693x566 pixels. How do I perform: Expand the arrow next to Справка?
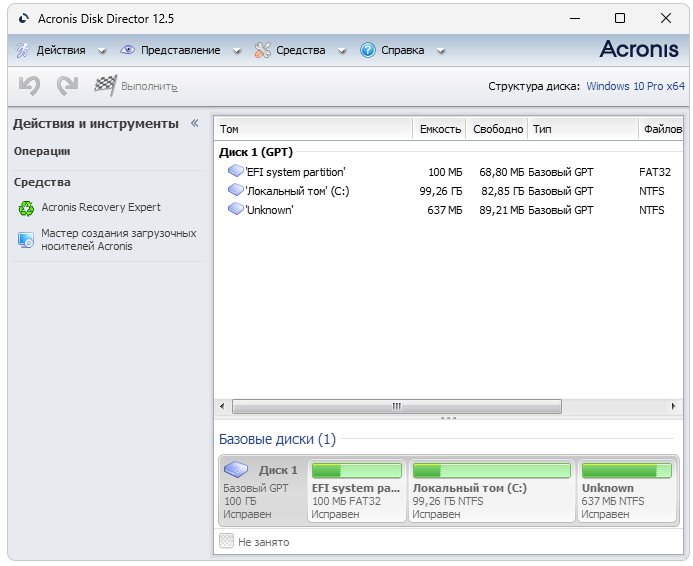440,51
